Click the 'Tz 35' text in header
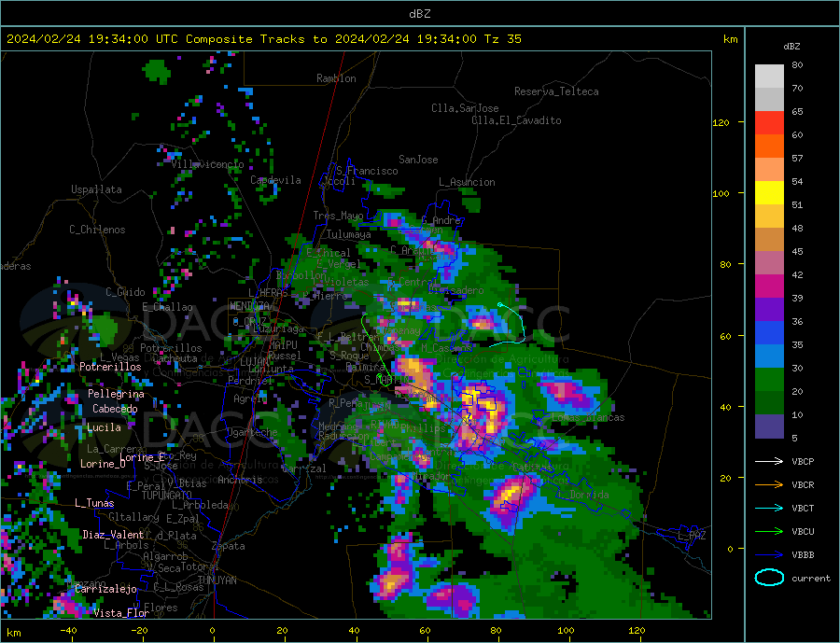This screenshot has width=840, height=643. [502, 39]
